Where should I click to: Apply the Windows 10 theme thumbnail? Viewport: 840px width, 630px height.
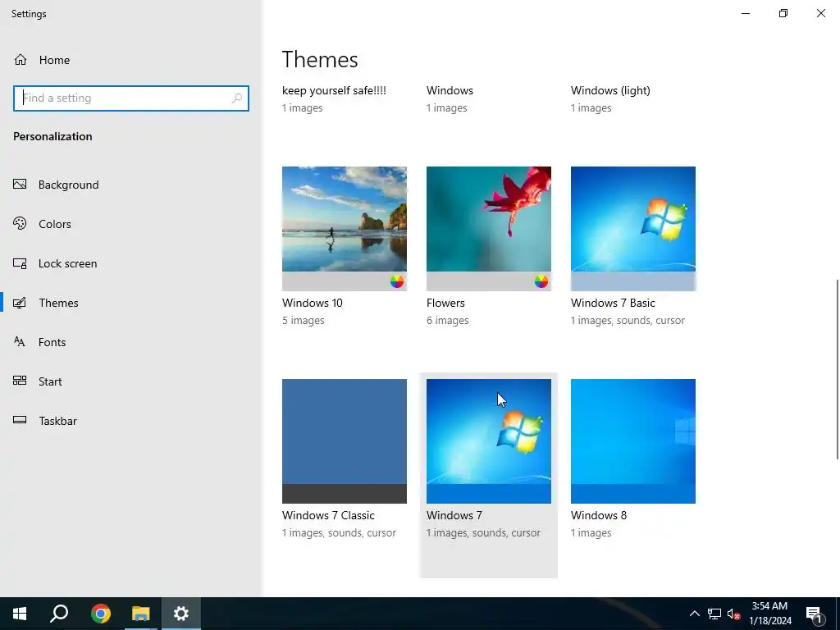tap(345, 229)
